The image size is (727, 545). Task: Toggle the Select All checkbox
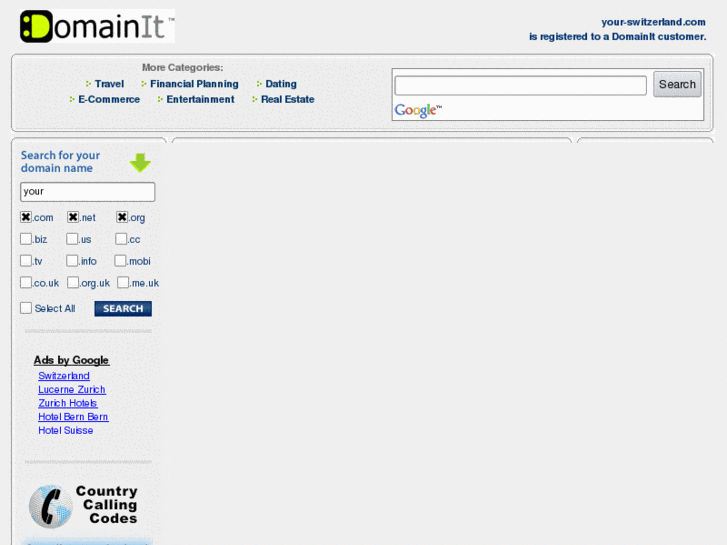pyautogui.click(x=26, y=308)
